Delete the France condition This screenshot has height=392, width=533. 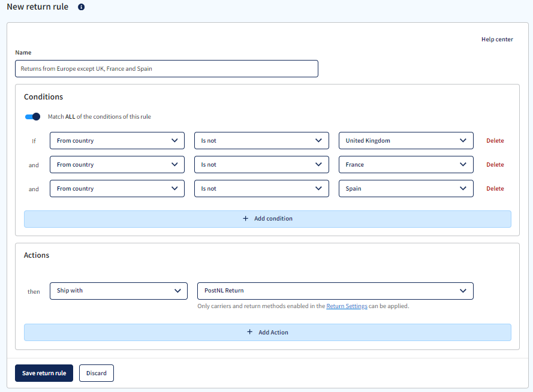click(495, 164)
